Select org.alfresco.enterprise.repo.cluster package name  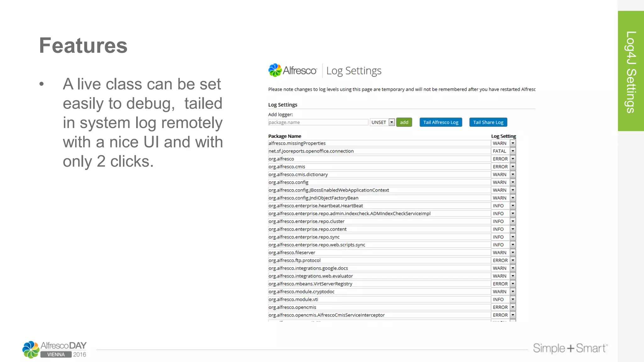tap(379, 222)
